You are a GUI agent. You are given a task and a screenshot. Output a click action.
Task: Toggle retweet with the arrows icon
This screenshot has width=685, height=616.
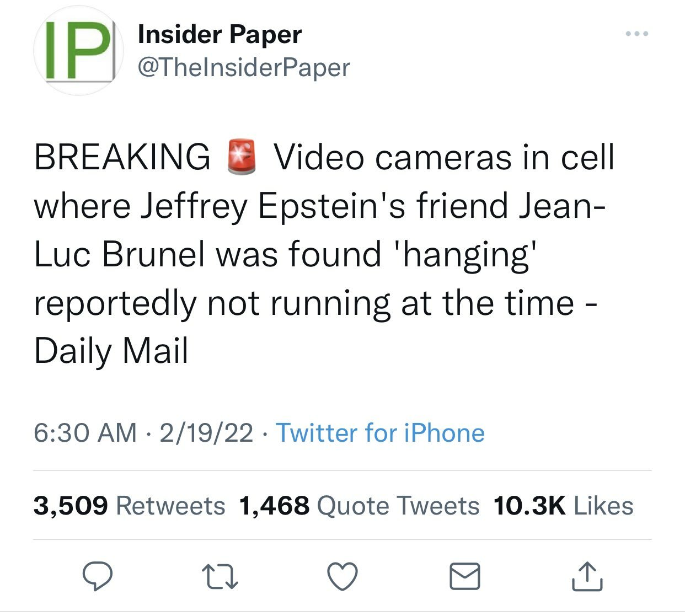click(x=220, y=577)
